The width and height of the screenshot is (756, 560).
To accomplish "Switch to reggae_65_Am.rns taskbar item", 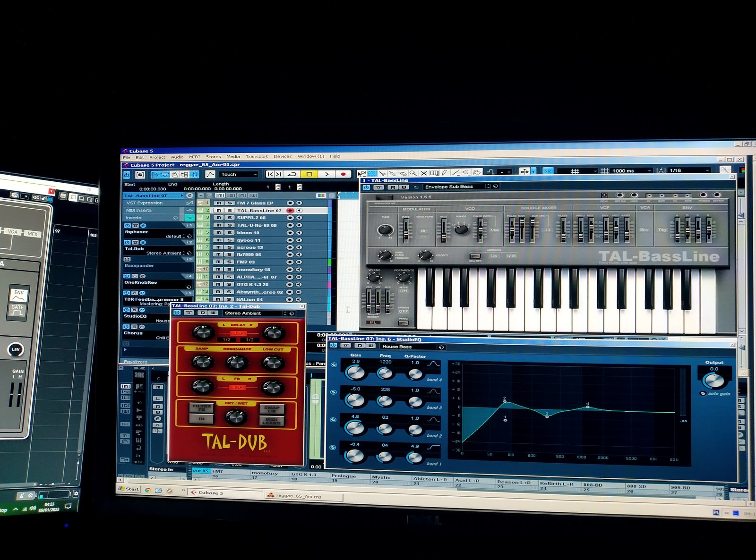I will coord(305,496).
